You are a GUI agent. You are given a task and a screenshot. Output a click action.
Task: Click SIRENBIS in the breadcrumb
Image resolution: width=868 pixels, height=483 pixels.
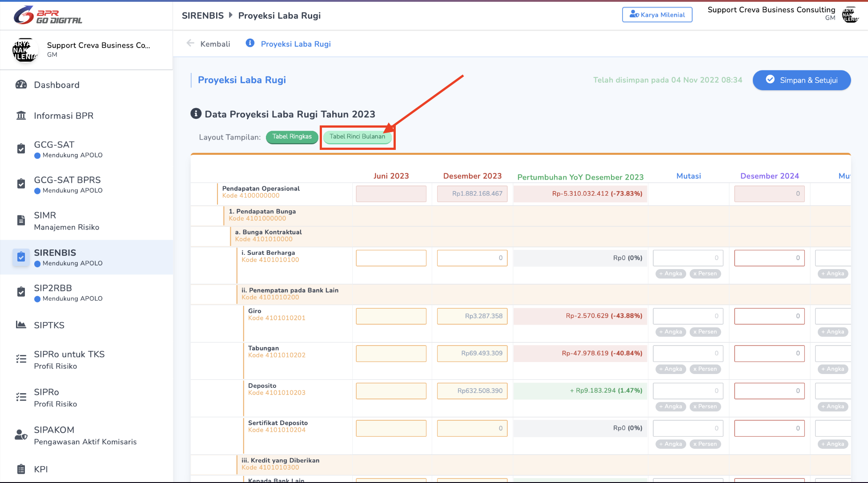(x=203, y=16)
